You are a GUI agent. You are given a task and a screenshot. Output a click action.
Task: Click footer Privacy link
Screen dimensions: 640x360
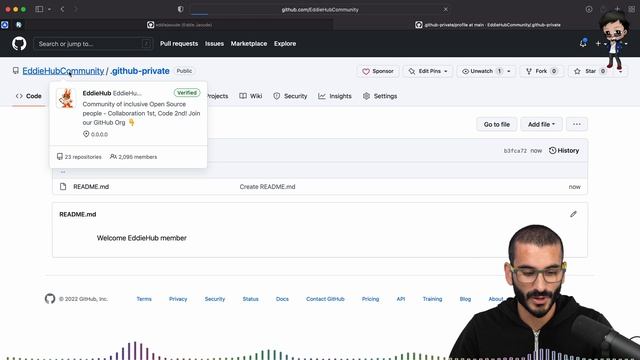(178, 299)
